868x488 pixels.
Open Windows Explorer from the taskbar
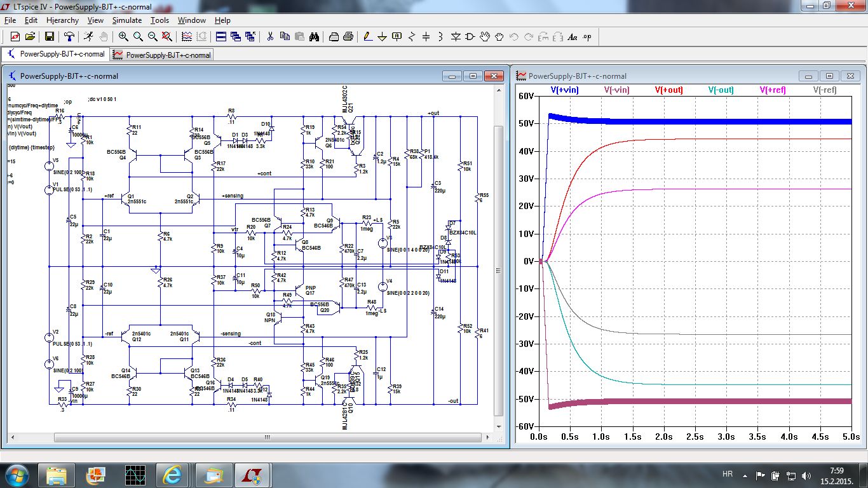pos(56,475)
